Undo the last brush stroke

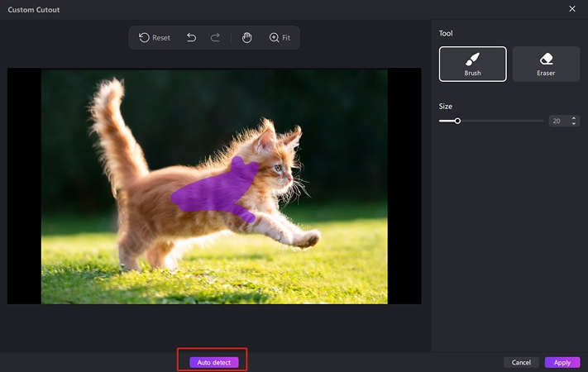point(191,38)
